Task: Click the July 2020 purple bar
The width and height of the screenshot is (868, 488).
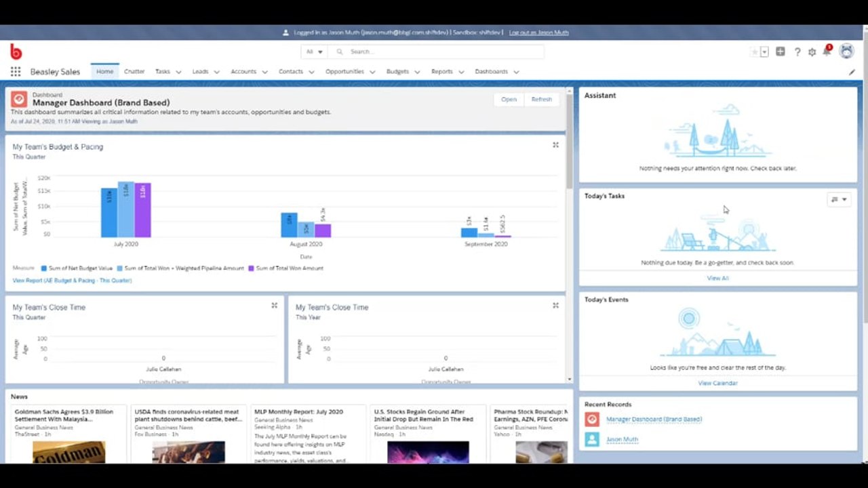Action: tap(142, 210)
